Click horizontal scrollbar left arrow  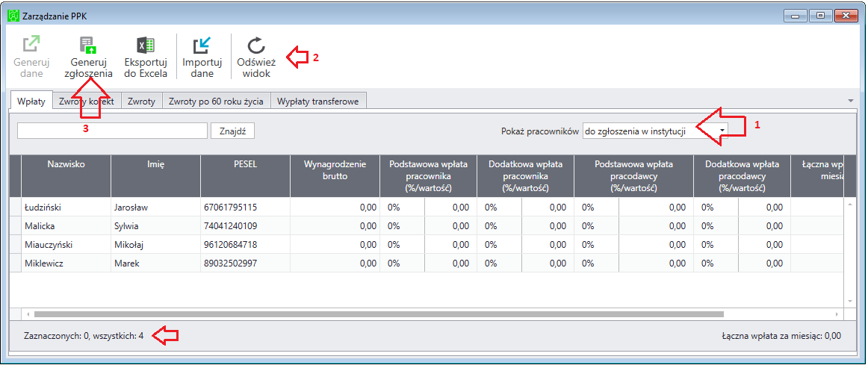point(27,314)
